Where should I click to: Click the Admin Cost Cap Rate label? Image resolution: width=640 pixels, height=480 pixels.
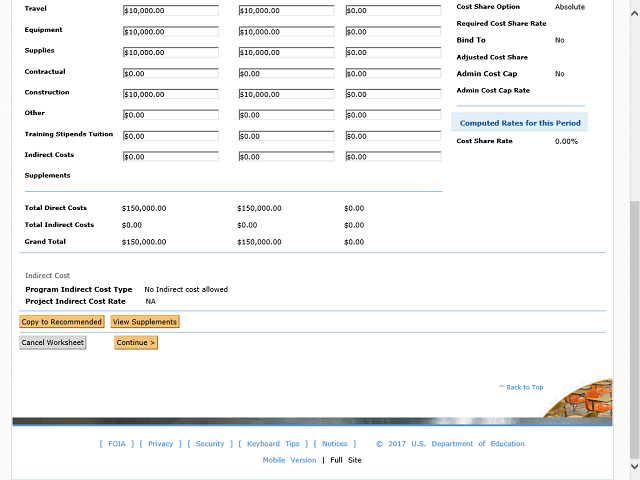pyautogui.click(x=493, y=91)
